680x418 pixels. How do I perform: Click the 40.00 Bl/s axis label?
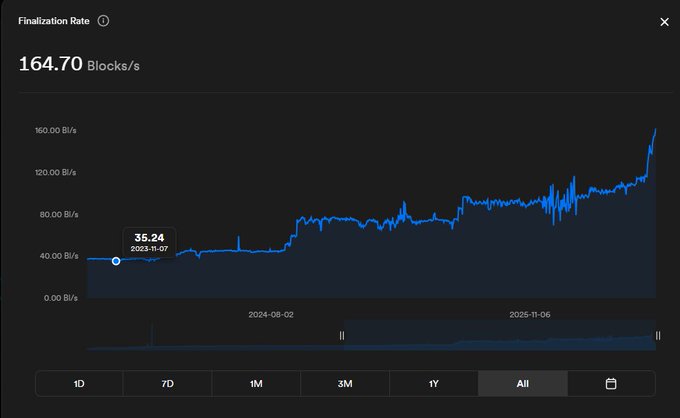[59, 256]
